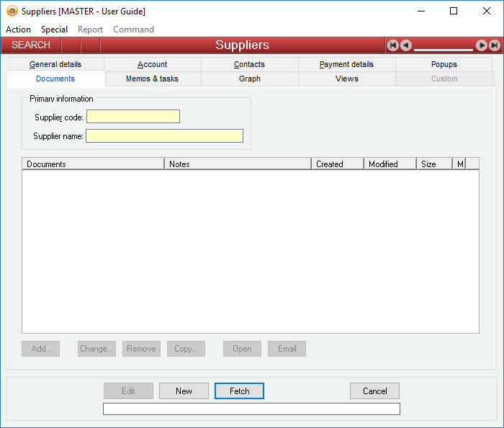The width and height of the screenshot is (504, 428).
Task: Go to the next supplier record
Action: [x=482, y=45]
